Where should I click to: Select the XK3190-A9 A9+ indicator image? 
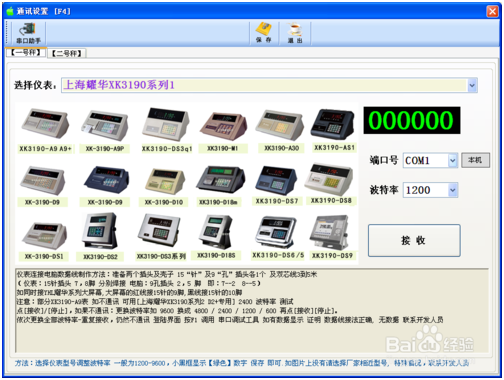[45, 124]
